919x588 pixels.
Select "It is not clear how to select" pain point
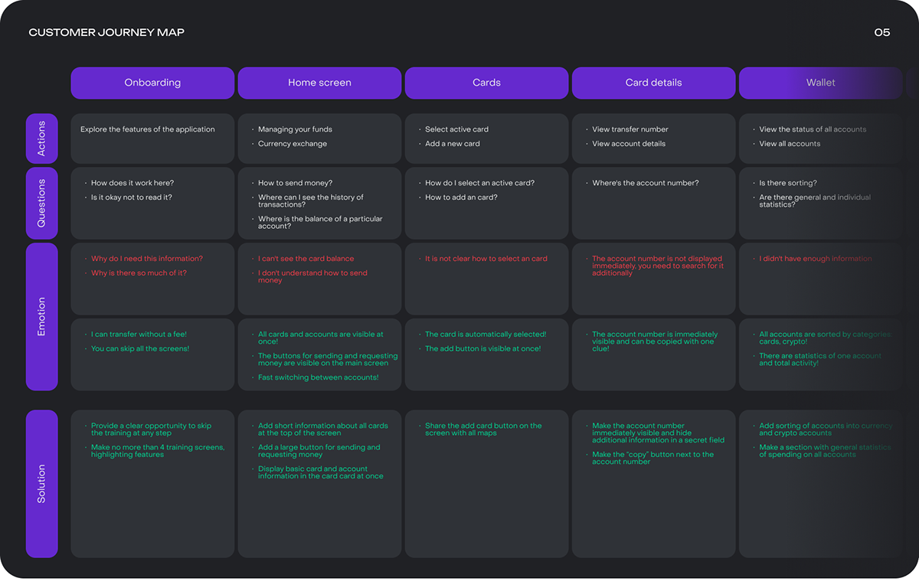[x=486, y=259]
